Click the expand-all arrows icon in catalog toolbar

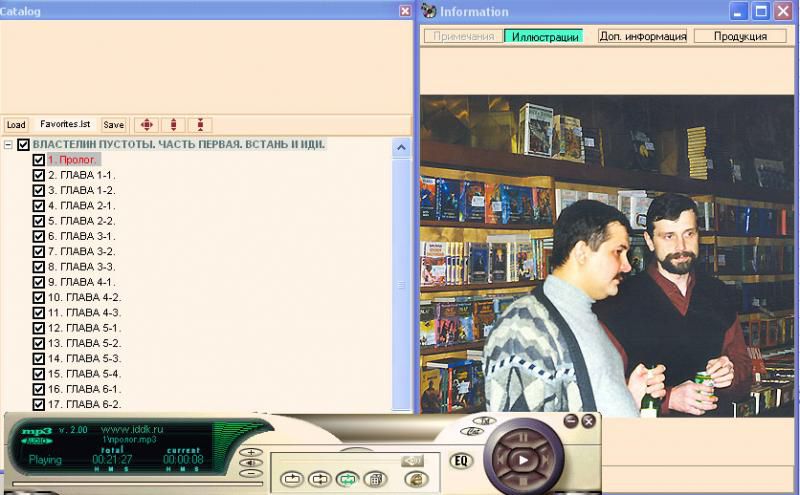coord(146,125)
